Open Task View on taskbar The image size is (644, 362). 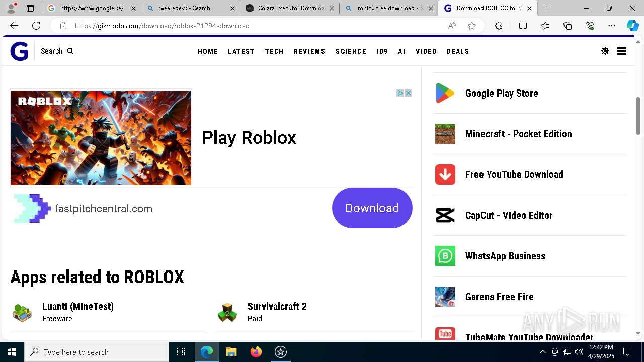tap(181, 352)
